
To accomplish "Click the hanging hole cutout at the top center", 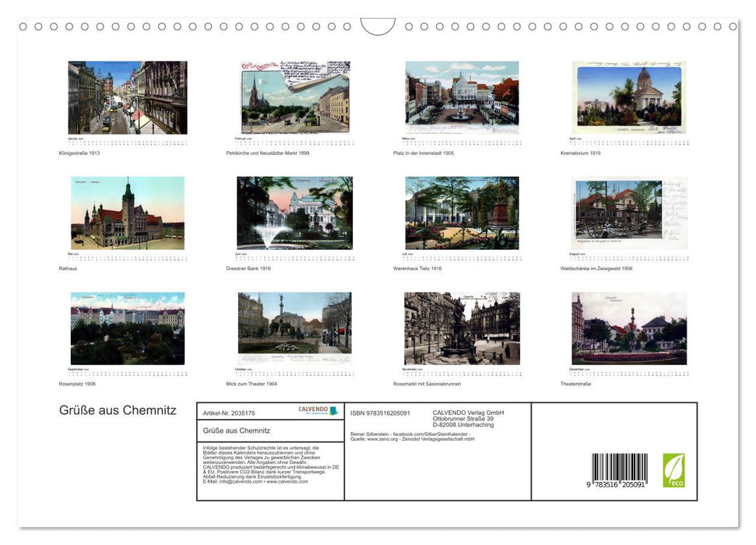I will (378, 27).
